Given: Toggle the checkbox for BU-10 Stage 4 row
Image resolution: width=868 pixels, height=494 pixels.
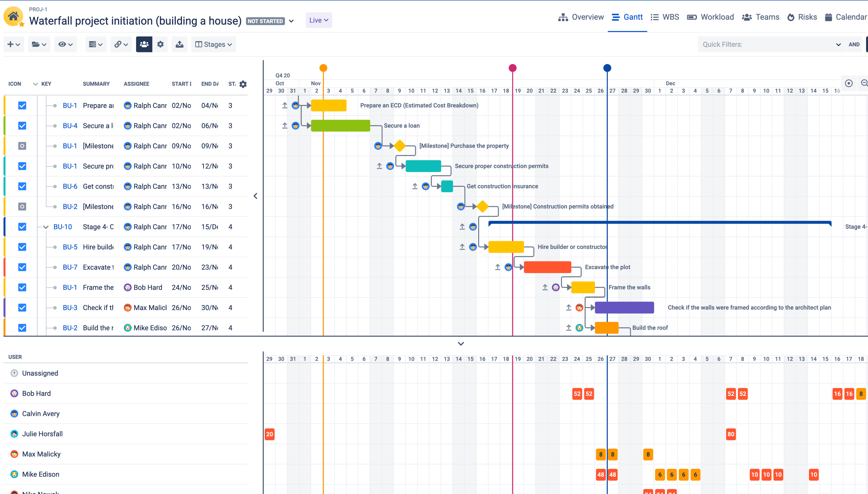Looking at the screenshot, I should tap(22, 227).
